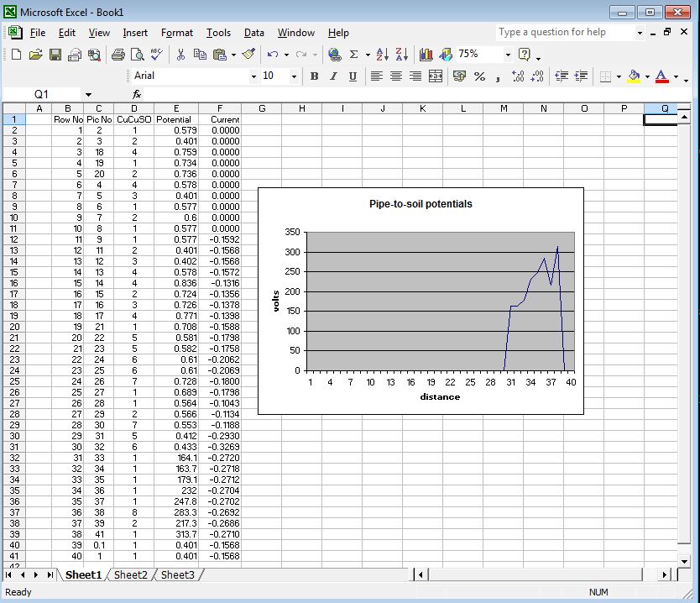The height and width of the screenshot is (603, 700).
Task: Toggle Italic formatting
Action: (x=332, y=76)
